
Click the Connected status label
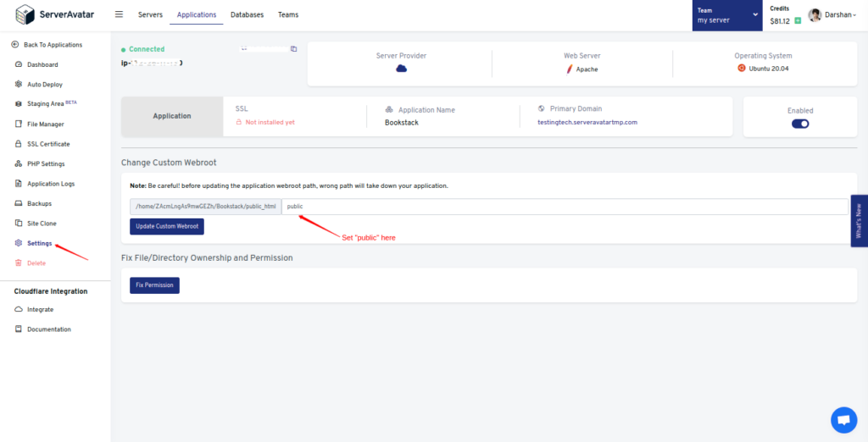[147, 49]
